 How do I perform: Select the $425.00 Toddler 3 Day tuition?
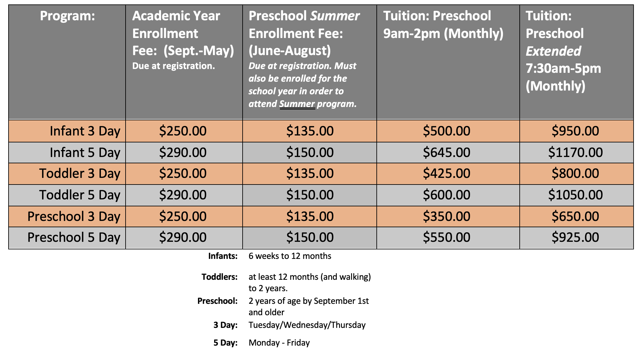(447, 173)
